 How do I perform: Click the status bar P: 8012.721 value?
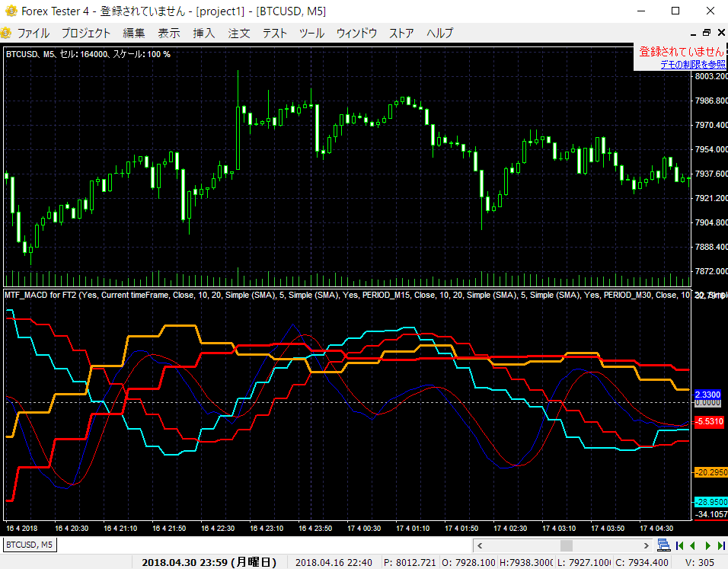coord(410,562)
